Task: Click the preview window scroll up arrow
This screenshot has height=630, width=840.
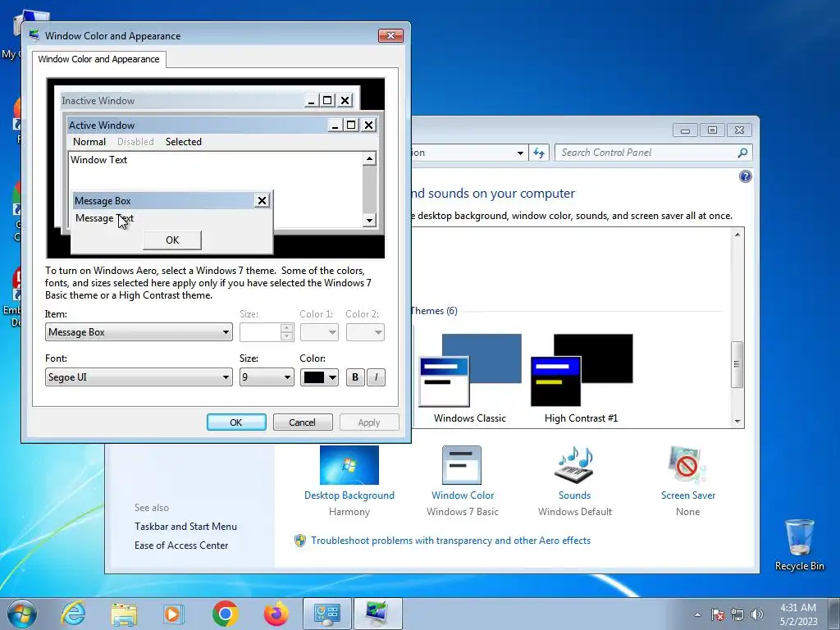Action: tap(369, 158)
